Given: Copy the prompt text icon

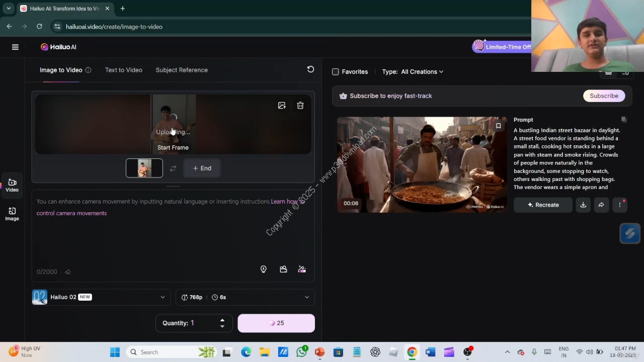Looking at the screenshot, I should coord(623,120).
